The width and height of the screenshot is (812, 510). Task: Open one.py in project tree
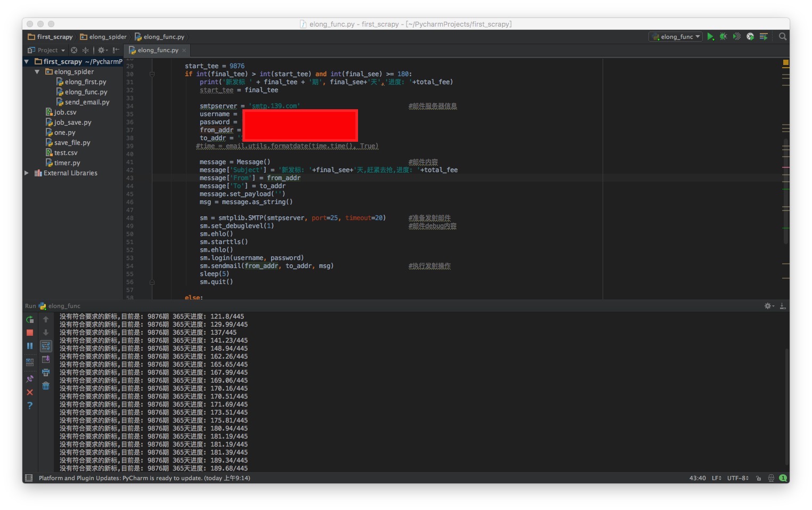pos(60,133)
